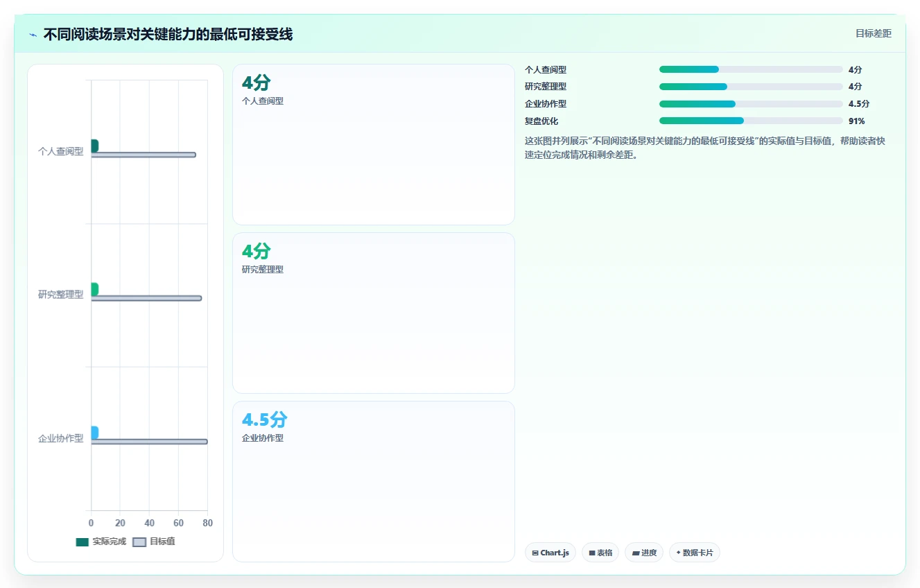920x588 pixels.
Task: Click the 研究整理型 progress bar
Action: (751, 87)
